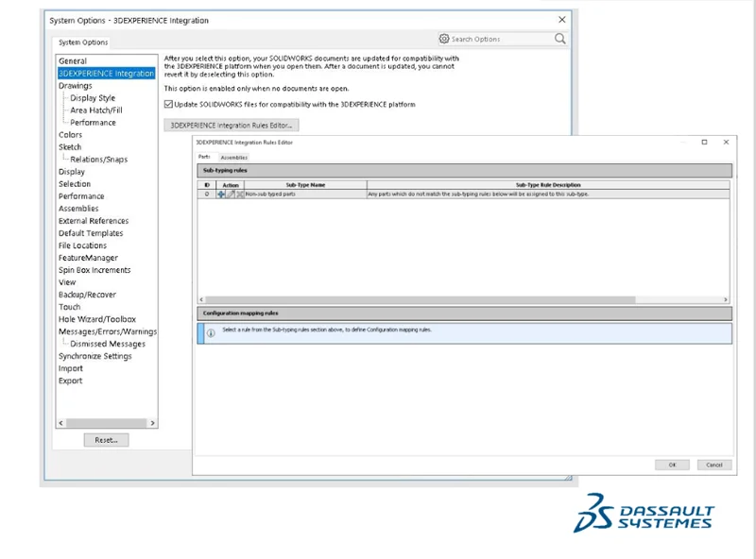This screenshot has width=756, height=559.
Task: Select the System Options tab
Action: click(x=83, y=42)
